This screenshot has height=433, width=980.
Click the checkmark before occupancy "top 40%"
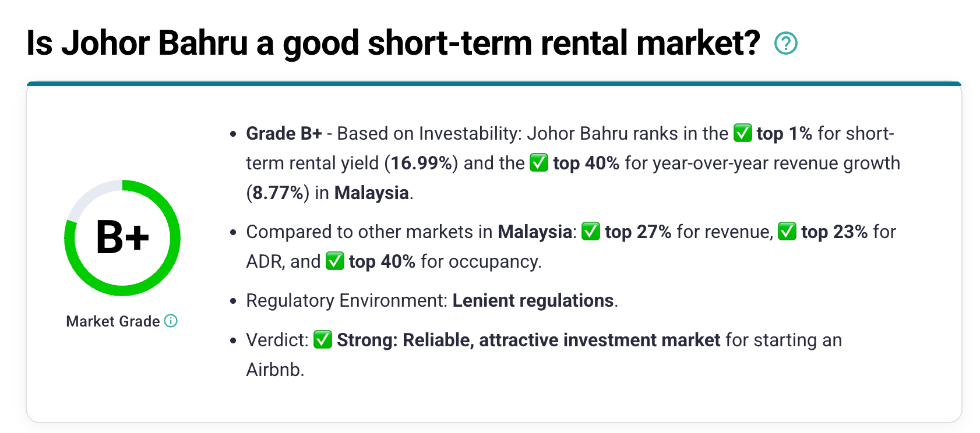coord(335,261)
